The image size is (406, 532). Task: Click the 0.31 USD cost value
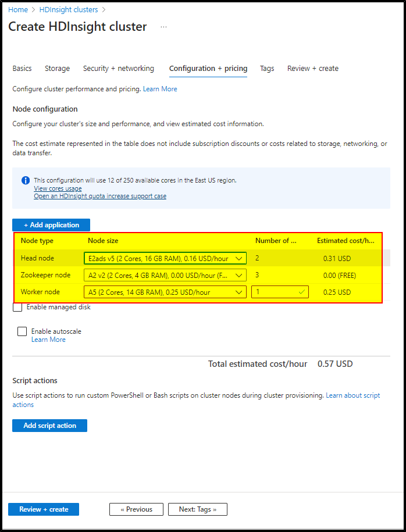[x=337, y=259]
